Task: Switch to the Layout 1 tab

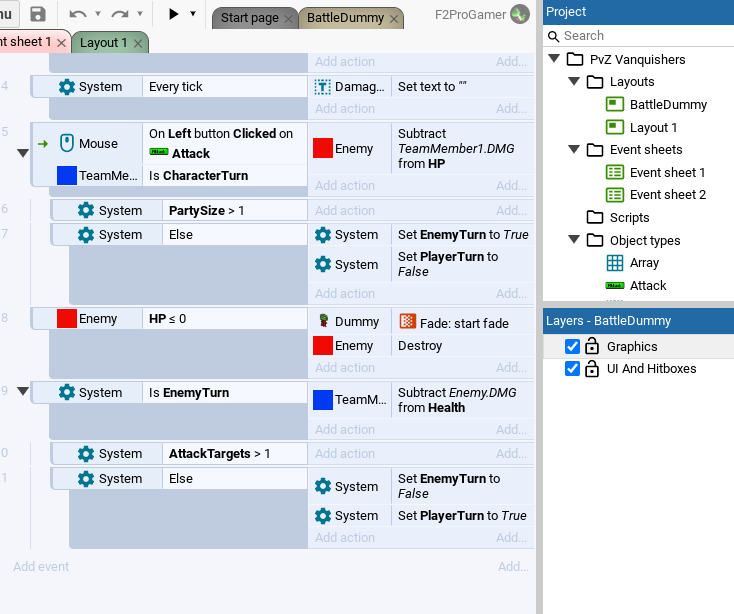Action: click(x=103, y=43)
